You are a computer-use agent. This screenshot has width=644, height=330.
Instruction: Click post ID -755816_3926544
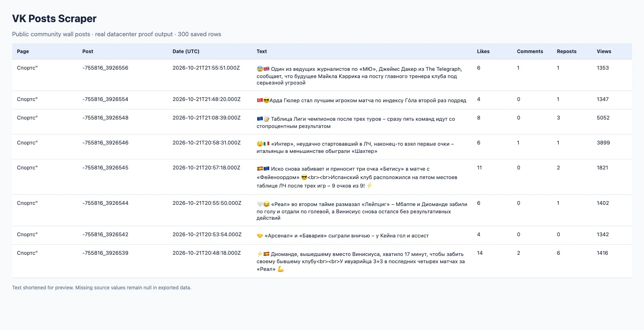point(105,203)
